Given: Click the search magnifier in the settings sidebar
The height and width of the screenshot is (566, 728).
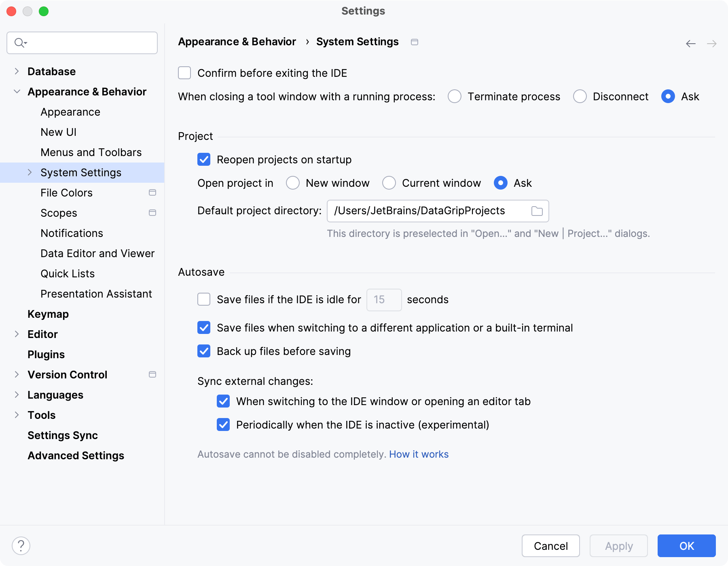Looking at the screenshot, I should (x=19, y=42).
